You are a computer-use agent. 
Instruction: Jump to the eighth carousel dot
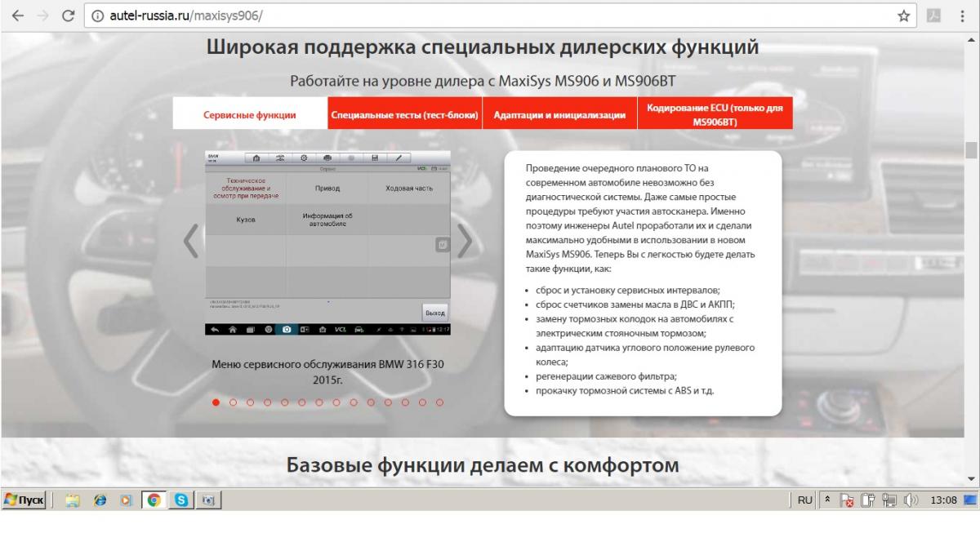click(336, 402)
